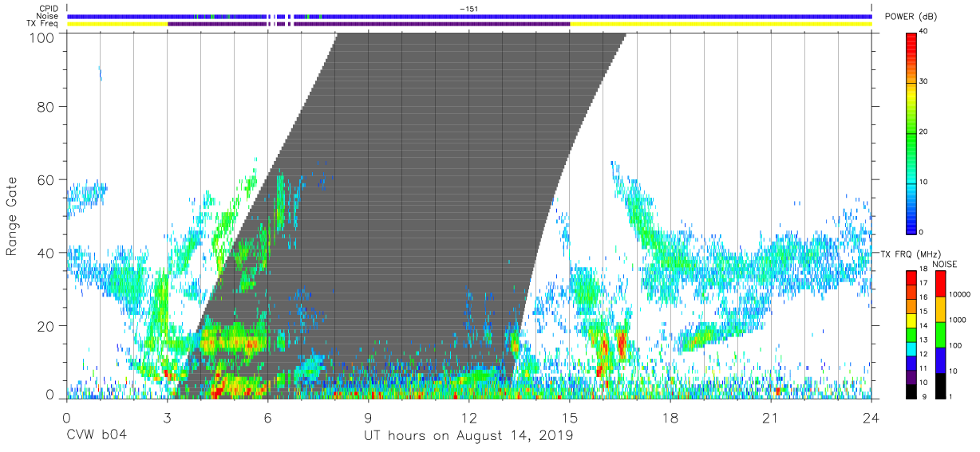Image resolution: width=980 pixels, height=452 pixels.
Task: Click the "9" UT hours axis tick
Action: [369, 417]
